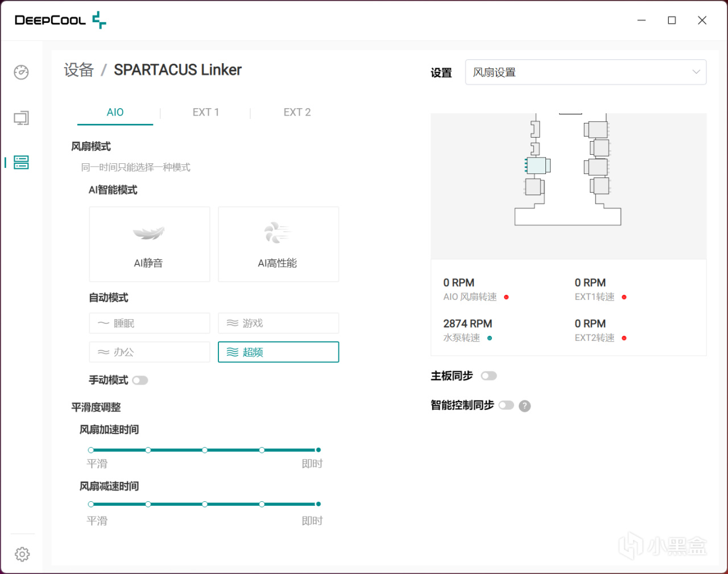728x574 pixels.
Task: Click 风扇减速时间 slider end handle
Action: pyautogui.click(x=318, y=504)
